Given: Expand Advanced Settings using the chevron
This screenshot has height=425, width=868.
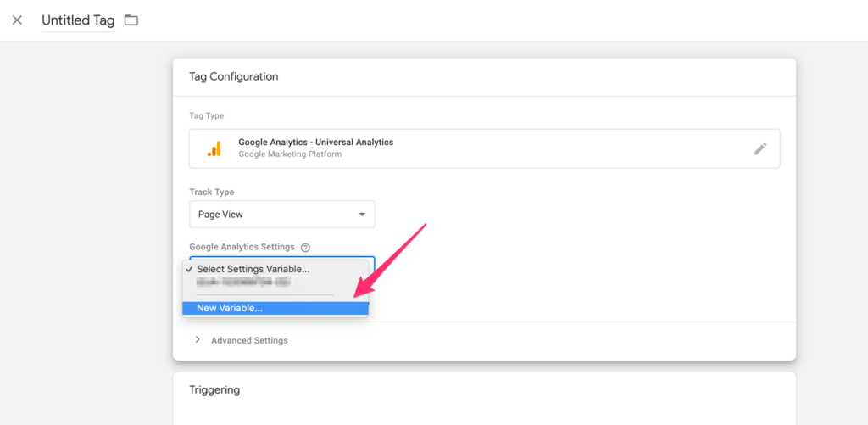Looking at the screenshot, I should click(x=198, y=340).
